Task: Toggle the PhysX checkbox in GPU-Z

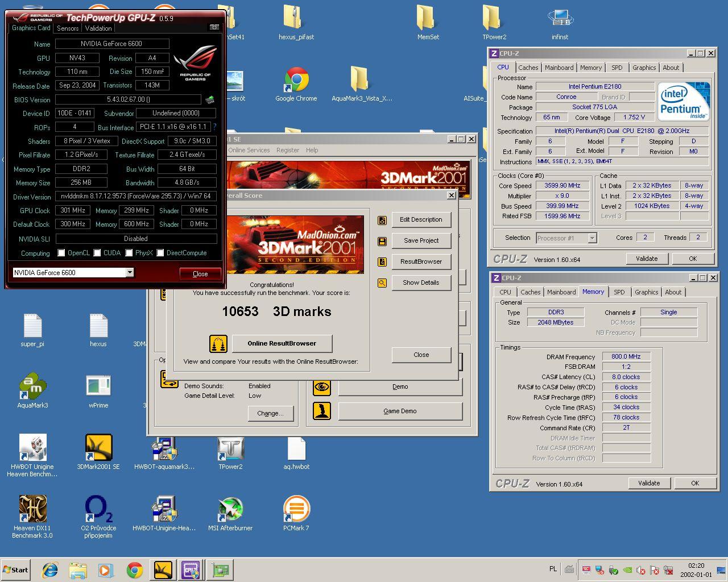Action: pos(129,253)
